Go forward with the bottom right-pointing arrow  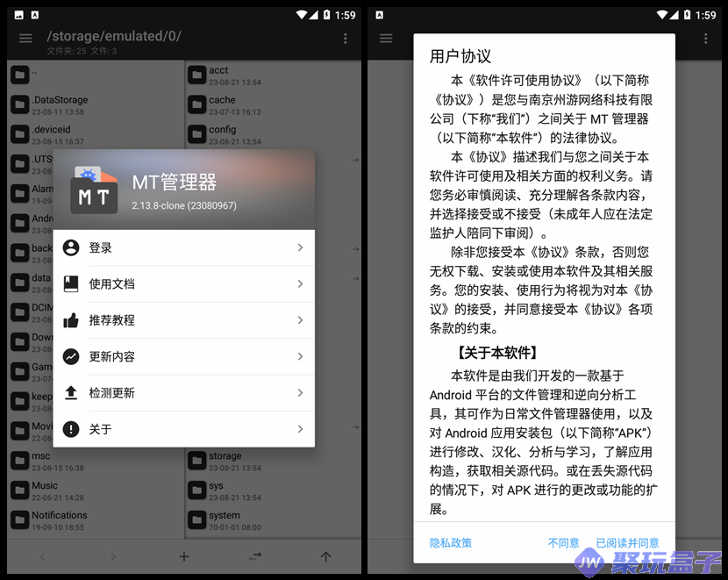point(113,556)
